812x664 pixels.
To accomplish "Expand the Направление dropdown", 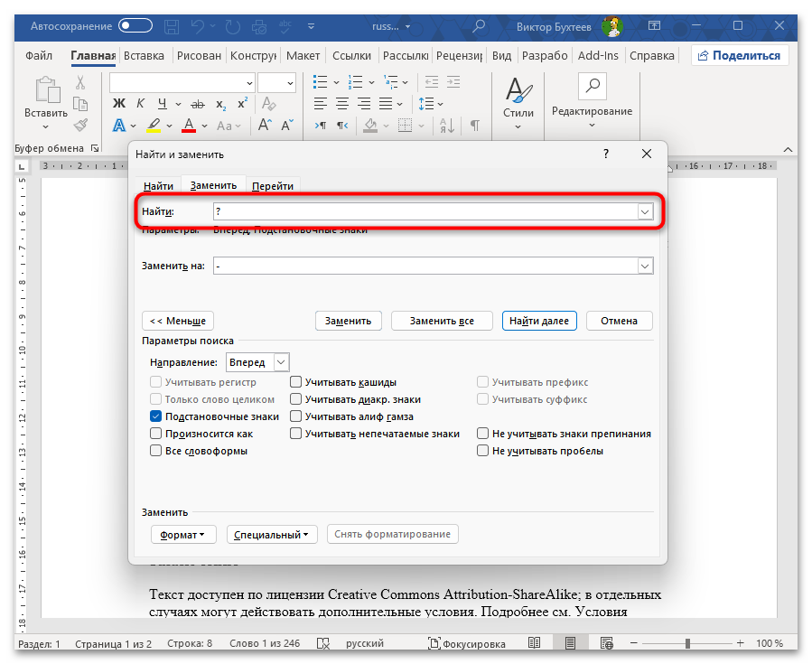I will 280,362.
